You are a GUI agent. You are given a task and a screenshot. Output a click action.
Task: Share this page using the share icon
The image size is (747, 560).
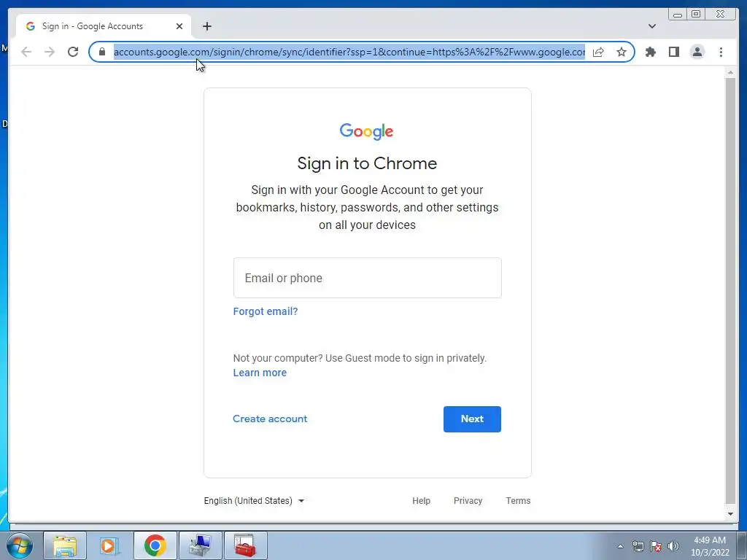pos(598,52)
